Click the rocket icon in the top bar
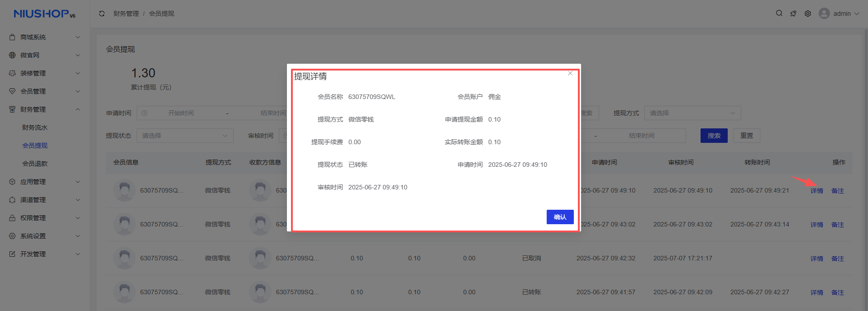868x311 pixels. tap(793, 14)
